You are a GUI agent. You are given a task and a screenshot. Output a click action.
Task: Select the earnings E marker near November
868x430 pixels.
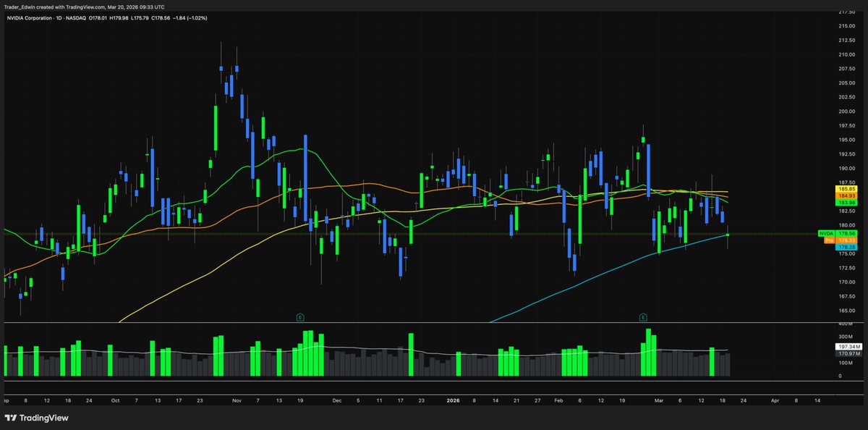click(300, 317)
